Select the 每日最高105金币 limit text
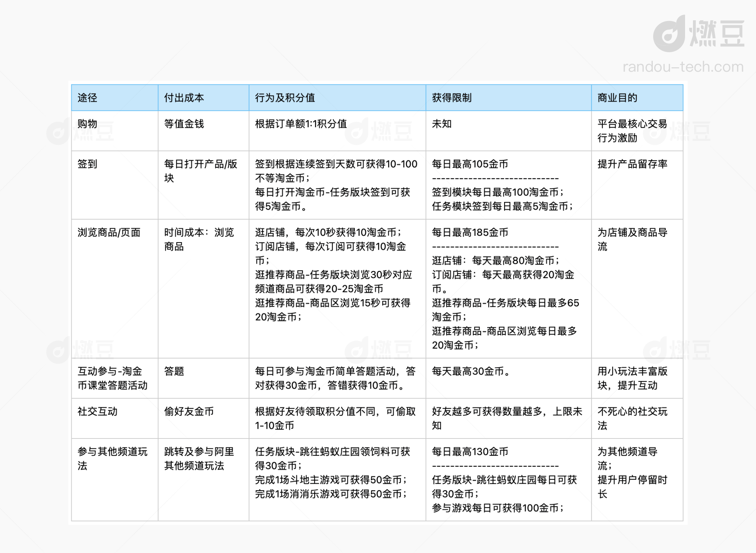The image size is (756, 553). 470,164
